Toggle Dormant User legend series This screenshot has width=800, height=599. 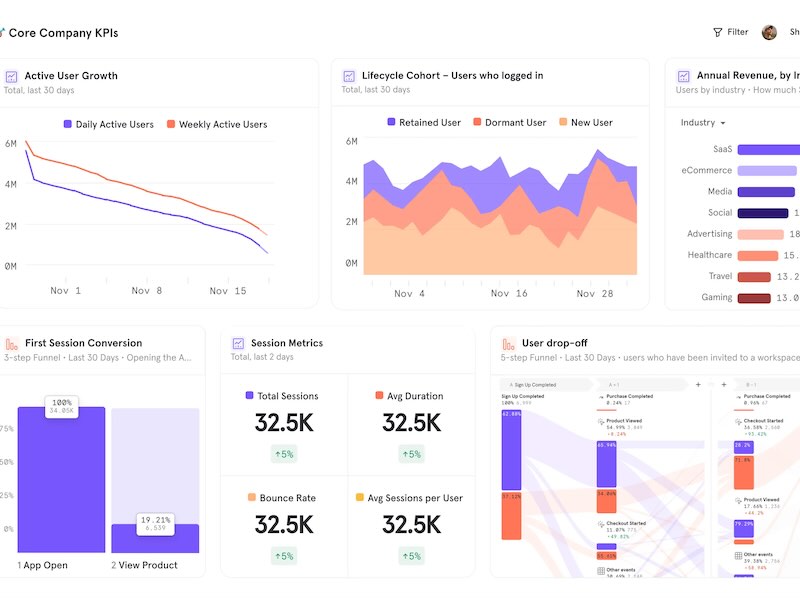click(509, 123)
